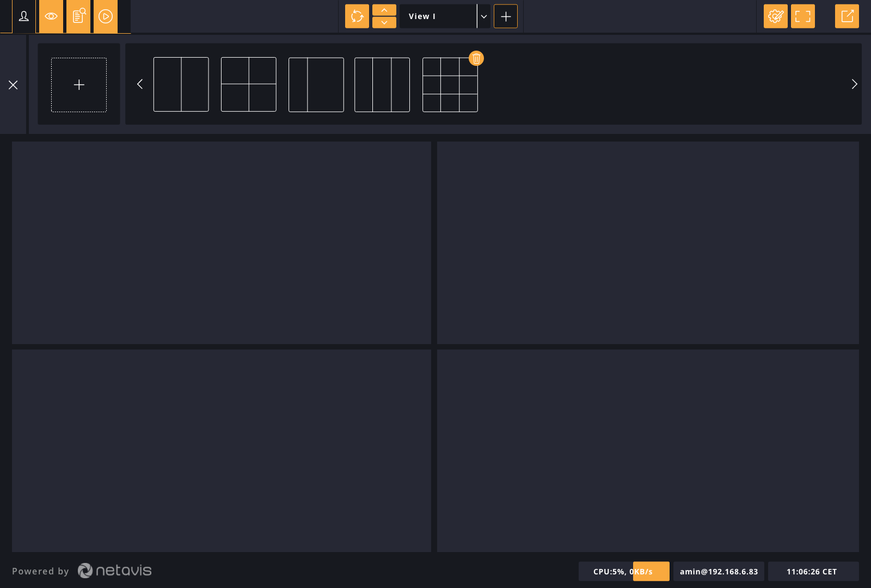The image size is (871, 588).
Task: Close the layout selection panel
Action: tap(13, 85)
